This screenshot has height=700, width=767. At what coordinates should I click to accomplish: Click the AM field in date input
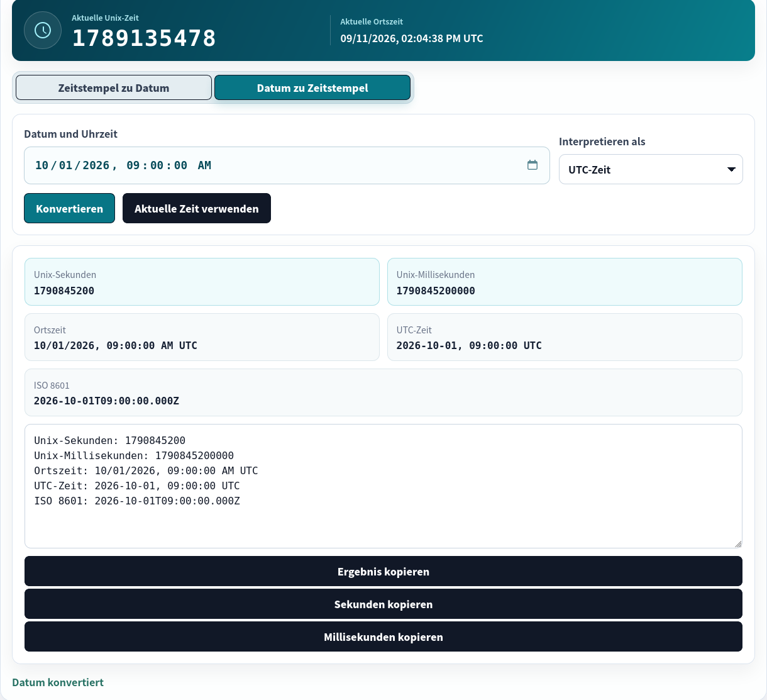(x=204, y=165)
